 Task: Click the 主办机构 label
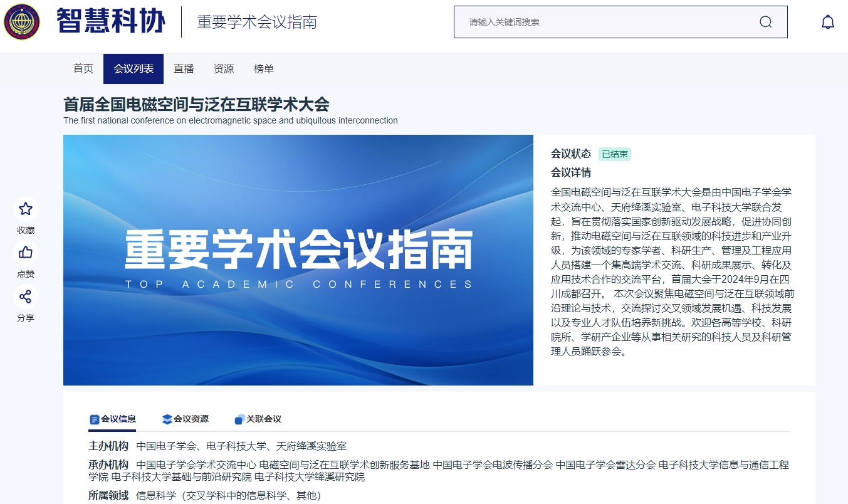point(108,446)
